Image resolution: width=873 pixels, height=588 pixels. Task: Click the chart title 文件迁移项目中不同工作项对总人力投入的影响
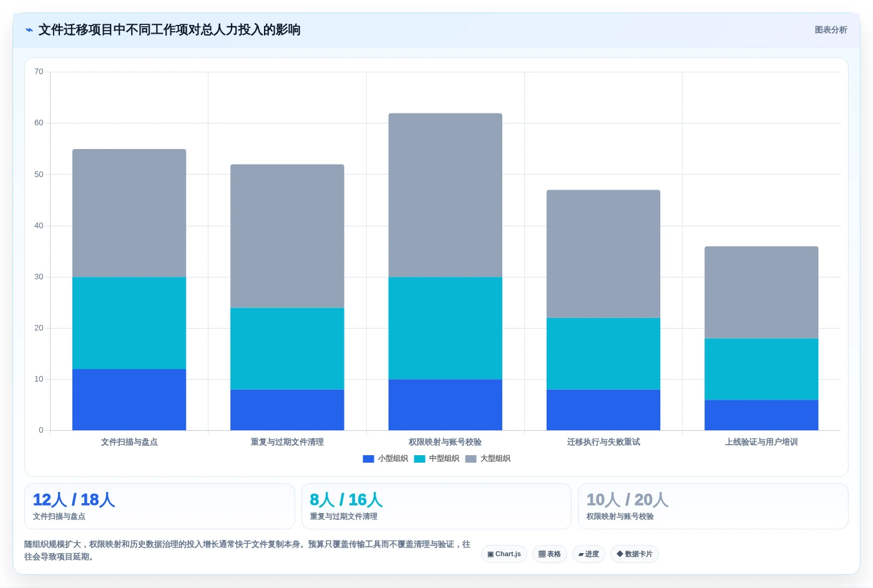[170, 30]
